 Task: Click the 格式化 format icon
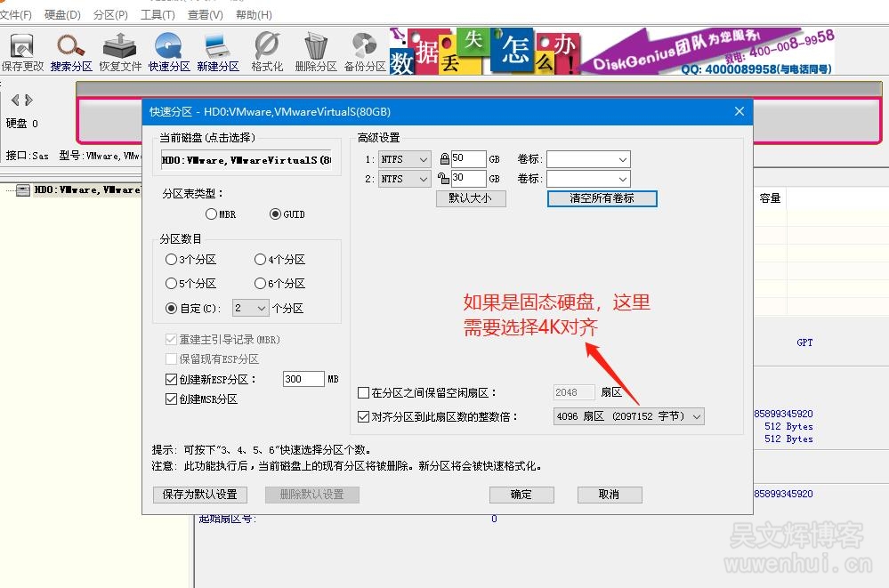(x=267, y=52)
